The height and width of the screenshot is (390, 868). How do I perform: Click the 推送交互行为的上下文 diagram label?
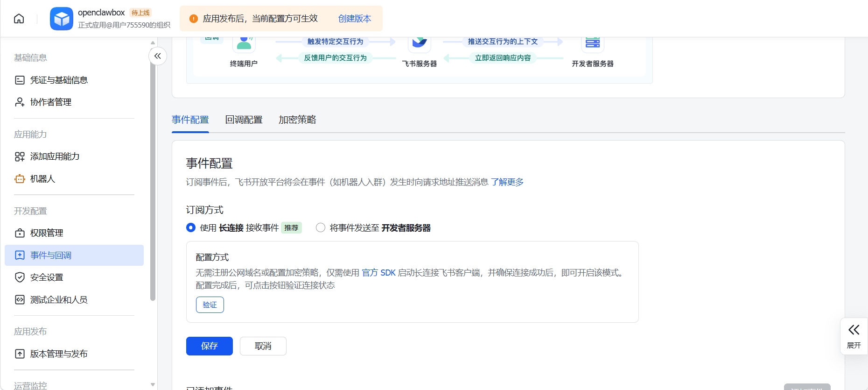[x=503, y=42]
